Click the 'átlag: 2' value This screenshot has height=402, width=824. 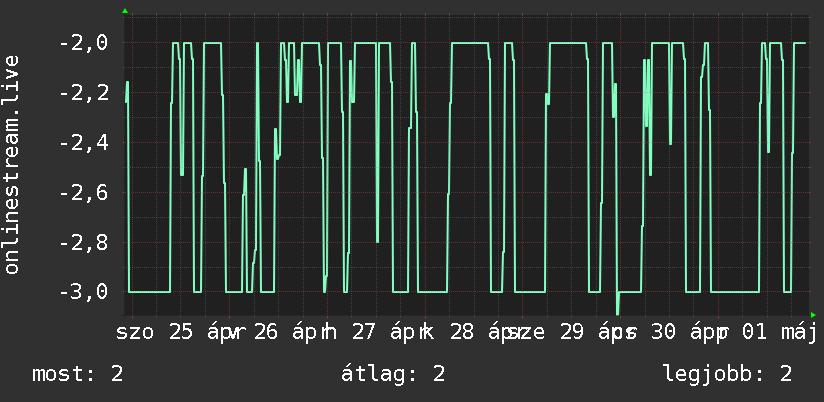pyautogui.click(x=393, y=374)
